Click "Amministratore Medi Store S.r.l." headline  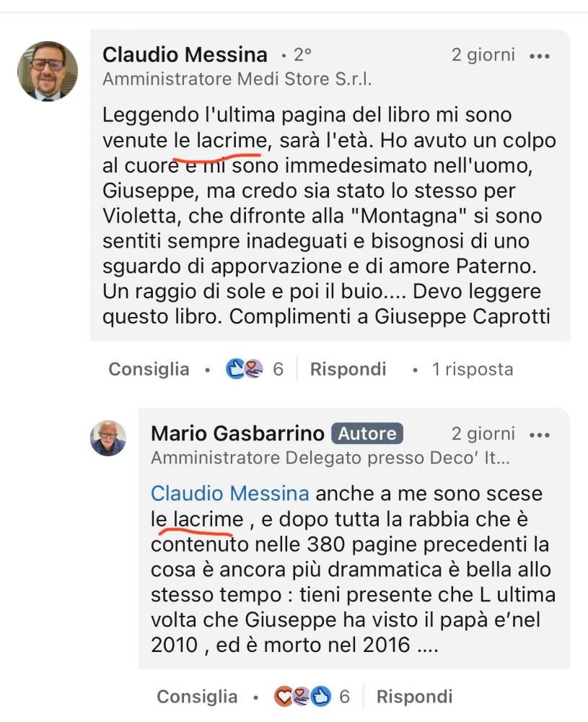pos(237,79)
